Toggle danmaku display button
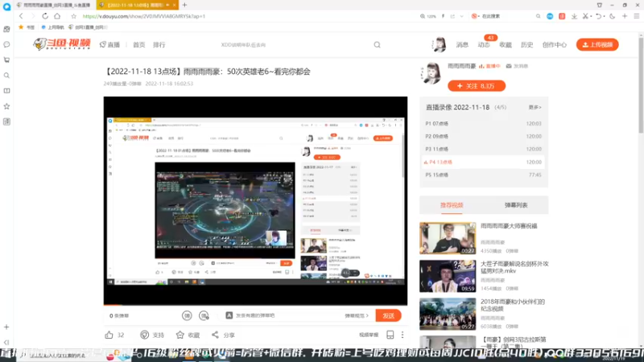Viewport: 644px width, 362px height. coord(187,315)
